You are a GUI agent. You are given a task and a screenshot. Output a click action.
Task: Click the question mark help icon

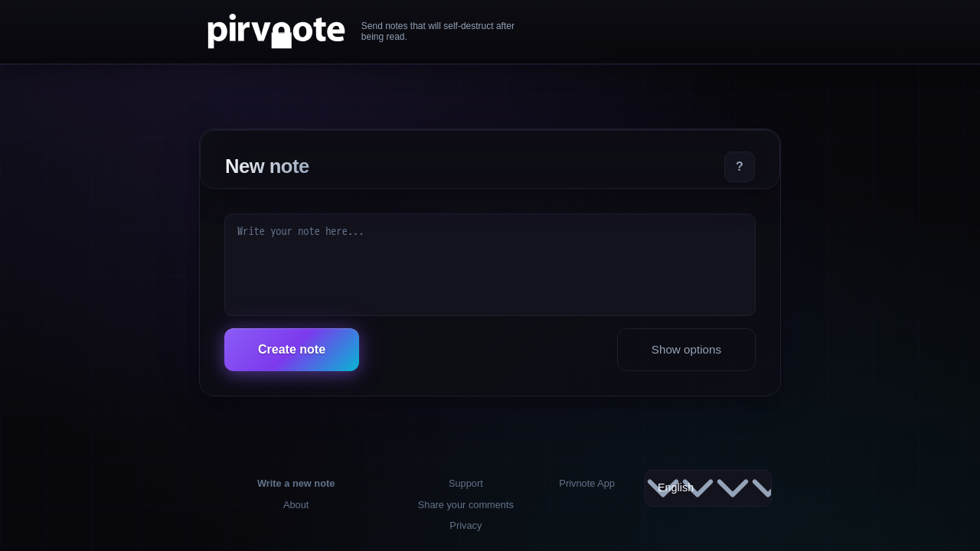[x=739, y=167]
